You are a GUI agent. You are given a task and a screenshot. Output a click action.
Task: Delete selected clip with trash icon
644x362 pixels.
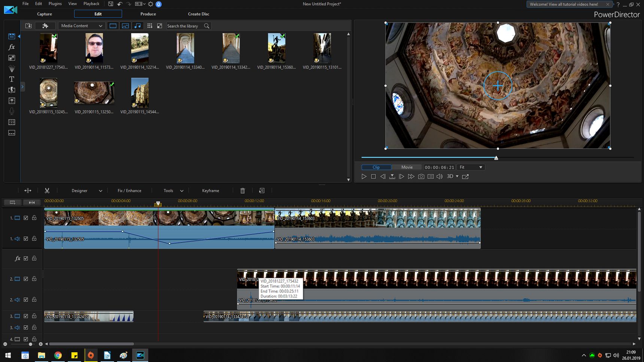click(x=243, y=191)
